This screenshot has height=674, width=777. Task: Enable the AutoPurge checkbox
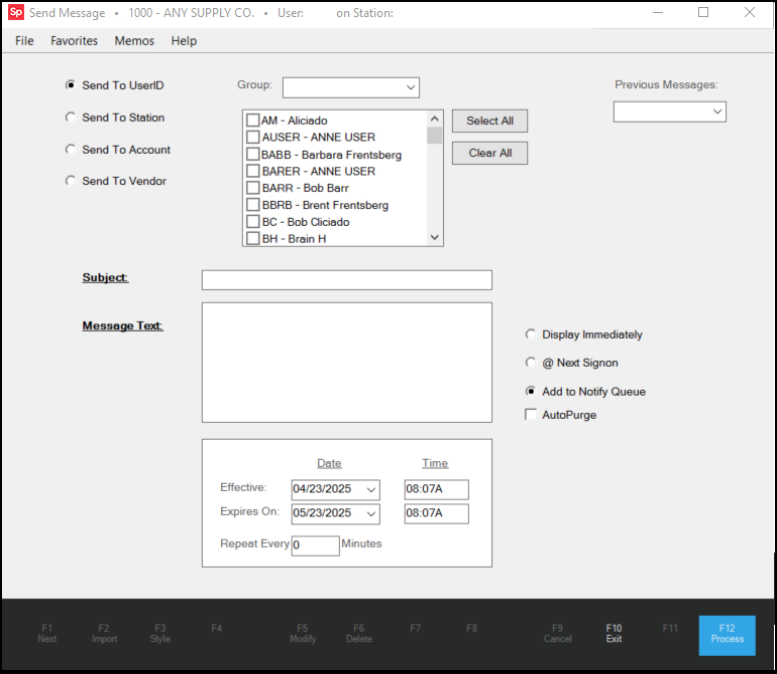pos(531,415)
